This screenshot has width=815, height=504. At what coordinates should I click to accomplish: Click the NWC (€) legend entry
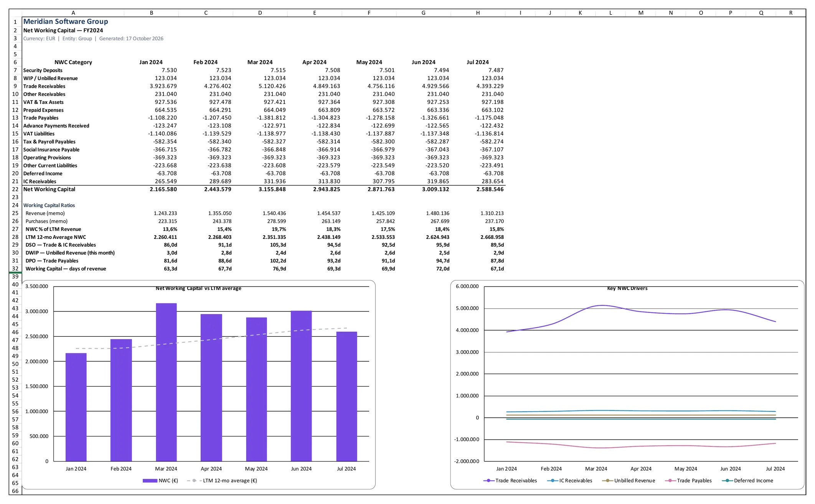point(160,481)
